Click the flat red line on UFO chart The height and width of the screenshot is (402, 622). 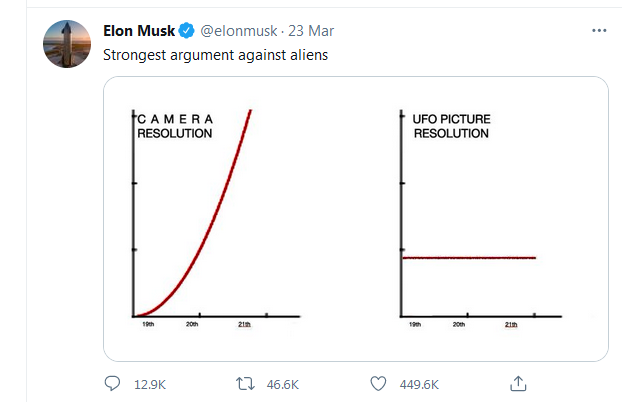(469, 258)
